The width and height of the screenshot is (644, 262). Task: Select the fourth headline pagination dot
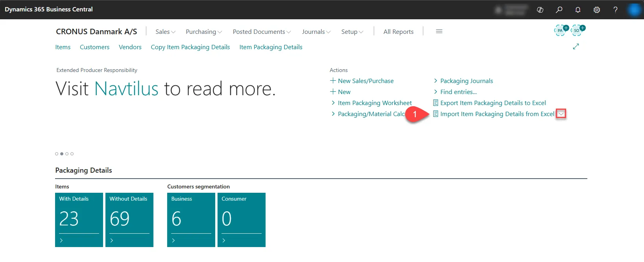point(72,154)
